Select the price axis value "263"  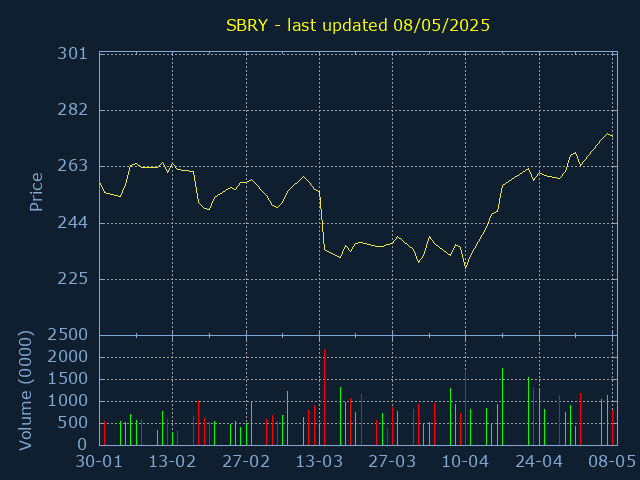click(73, 167)
